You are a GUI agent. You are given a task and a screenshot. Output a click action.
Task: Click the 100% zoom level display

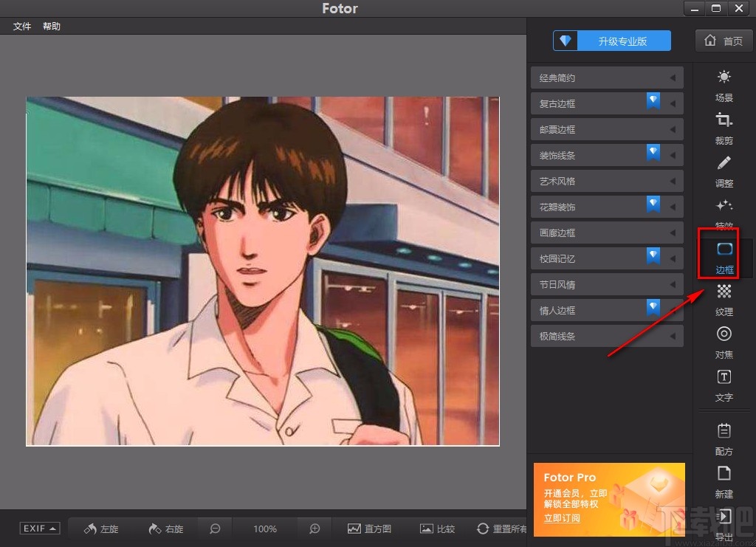[265, 529]
